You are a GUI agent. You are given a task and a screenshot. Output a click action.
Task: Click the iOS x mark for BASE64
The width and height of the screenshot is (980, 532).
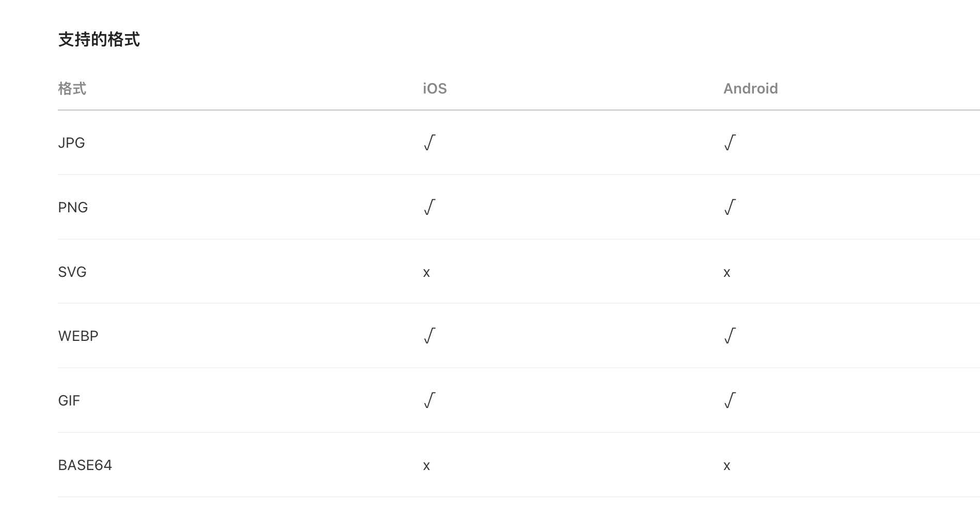tap(426, 466)
